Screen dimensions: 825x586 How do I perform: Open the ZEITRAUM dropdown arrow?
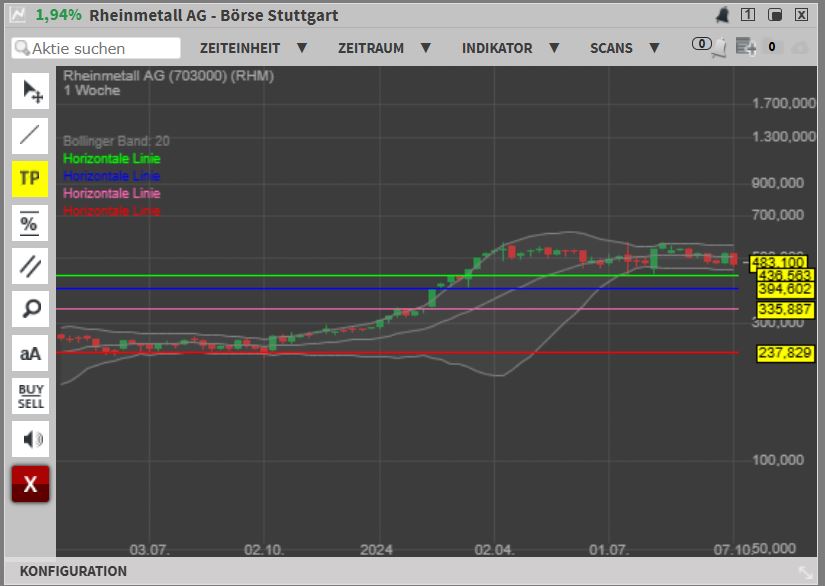pos(426,48)
